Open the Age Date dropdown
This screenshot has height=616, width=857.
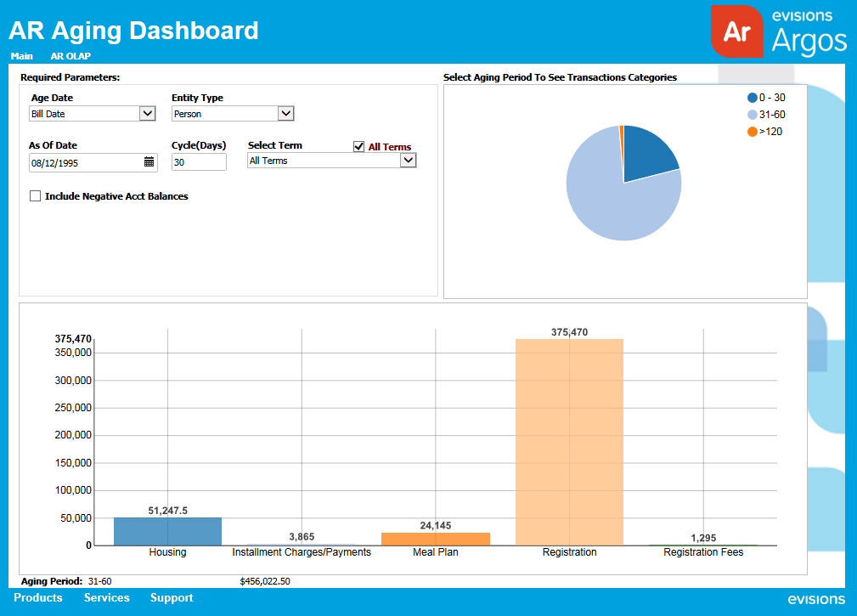coord(145,113)
